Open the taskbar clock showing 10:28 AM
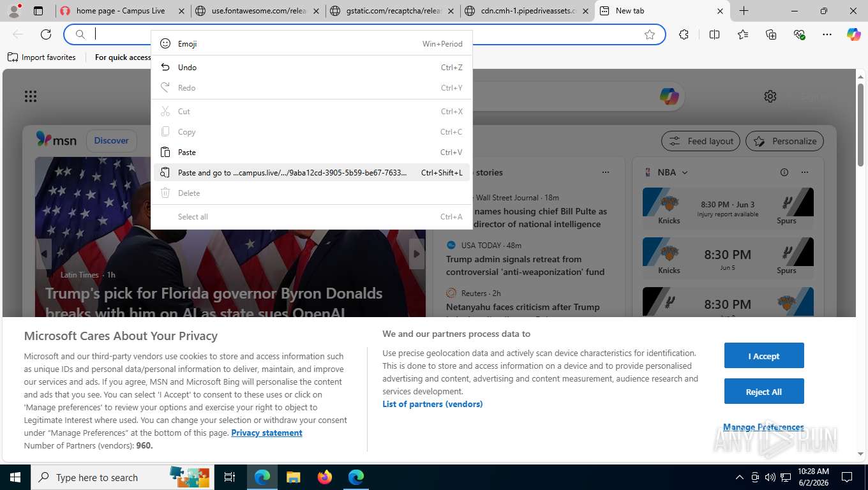This screenshot has height=490, width=868. tap(813, 477)
